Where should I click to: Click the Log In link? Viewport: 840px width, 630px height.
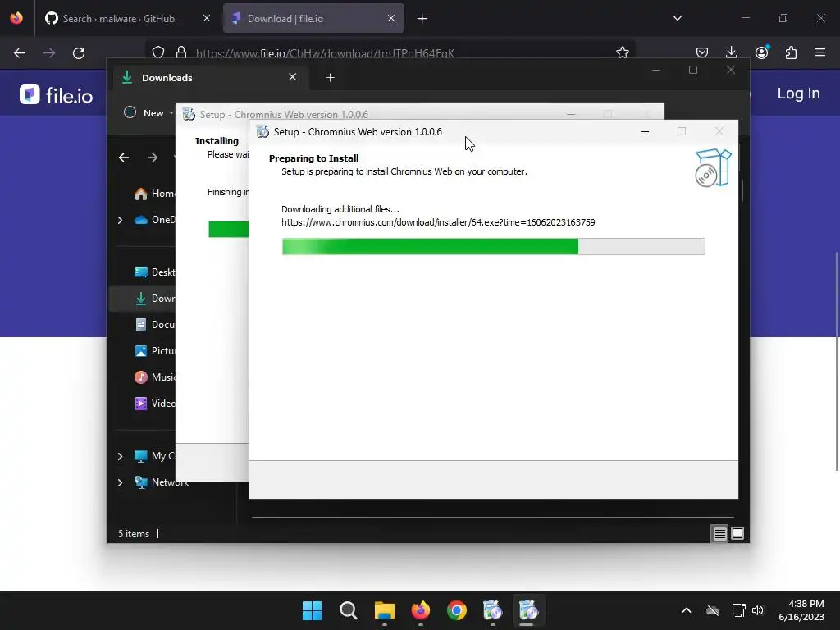coord(798,94)
